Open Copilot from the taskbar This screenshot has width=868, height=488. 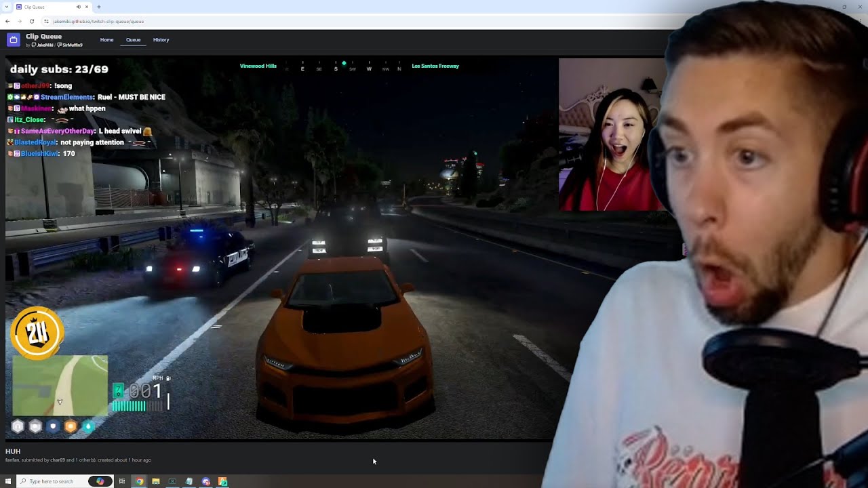[x=100, y=481]
